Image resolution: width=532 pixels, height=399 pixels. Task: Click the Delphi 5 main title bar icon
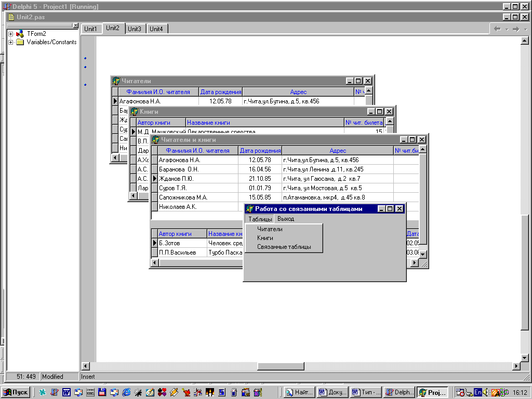click(x=7, y=6)
